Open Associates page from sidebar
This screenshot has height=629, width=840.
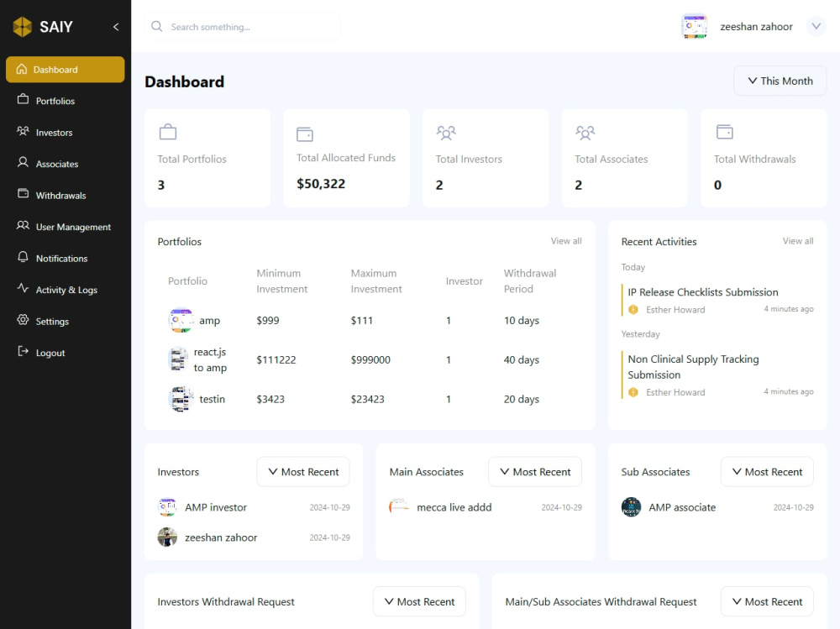[66, 164]
